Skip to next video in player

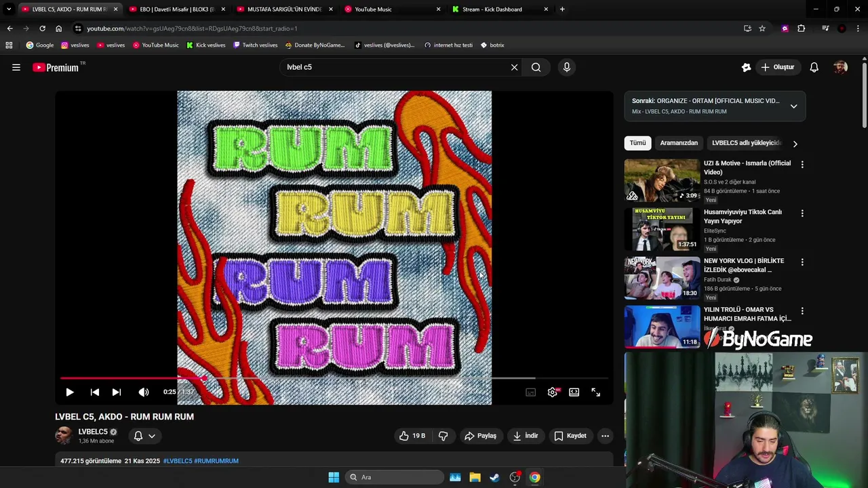[x=117, y=392]
